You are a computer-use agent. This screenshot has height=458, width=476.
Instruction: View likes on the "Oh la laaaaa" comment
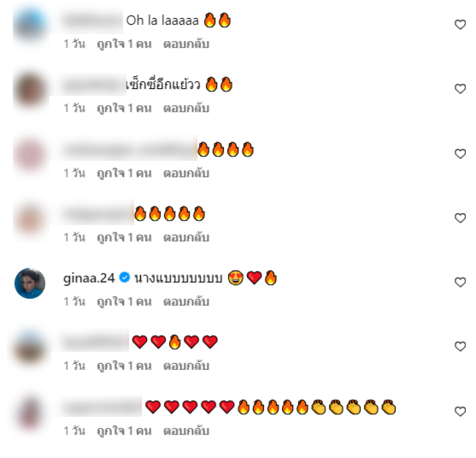[x=124, y=45]
